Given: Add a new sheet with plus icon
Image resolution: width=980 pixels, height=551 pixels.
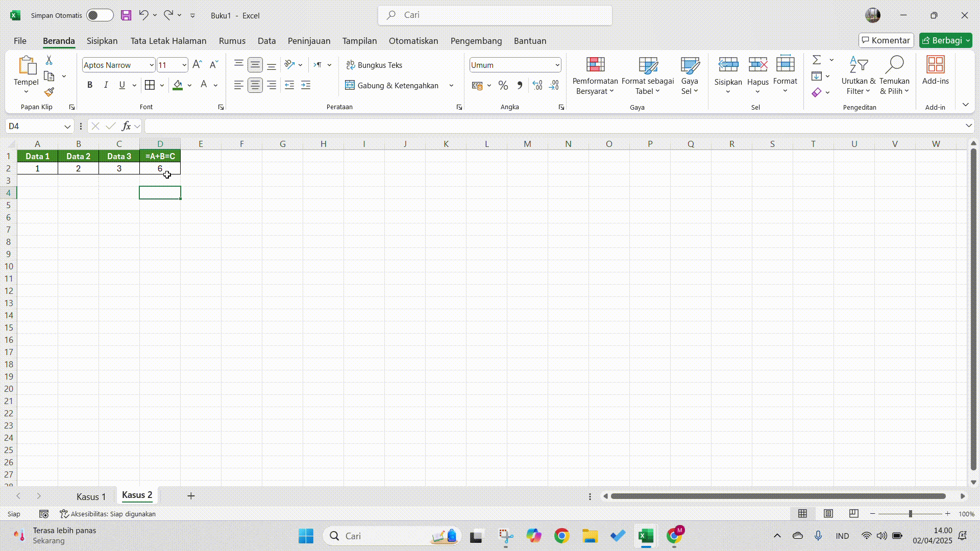Looking at the screenshot, I should coord(191,496).
